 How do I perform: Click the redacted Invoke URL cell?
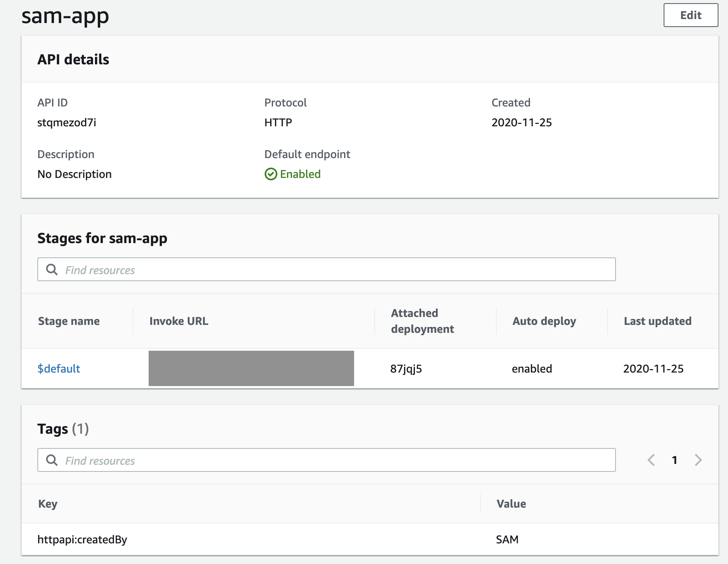pyautogui.click(x=251, y=369)
